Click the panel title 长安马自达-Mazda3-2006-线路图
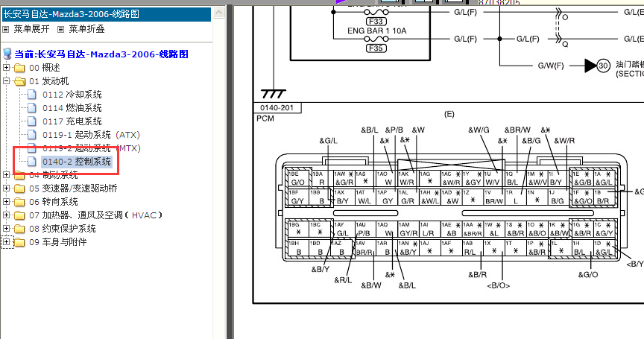This screenshot has height=339, width=644. [72, 14]
